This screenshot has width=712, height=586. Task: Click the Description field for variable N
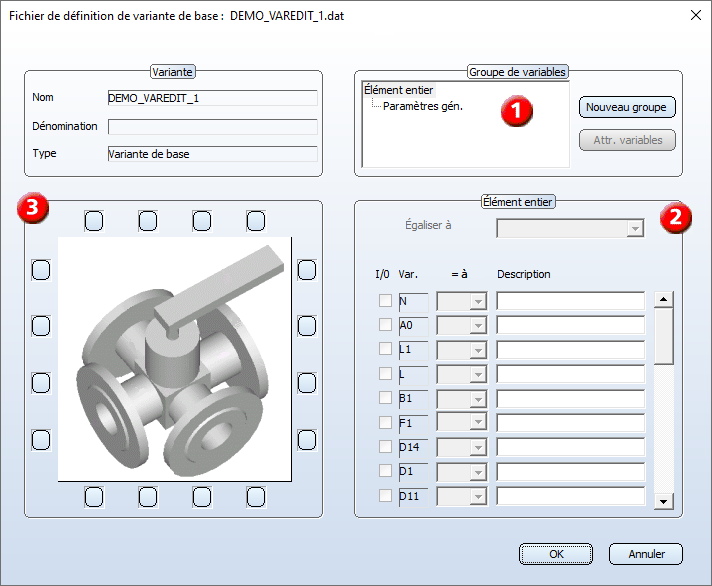570,301
